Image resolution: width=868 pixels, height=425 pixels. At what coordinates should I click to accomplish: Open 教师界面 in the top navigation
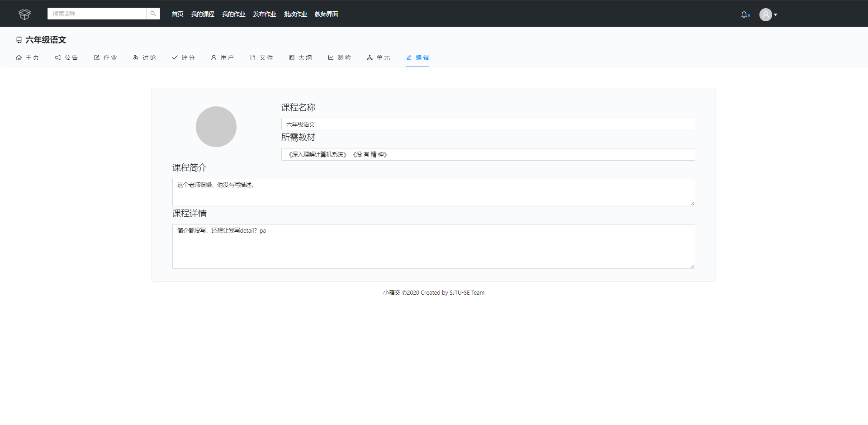[x=327, y=14]
